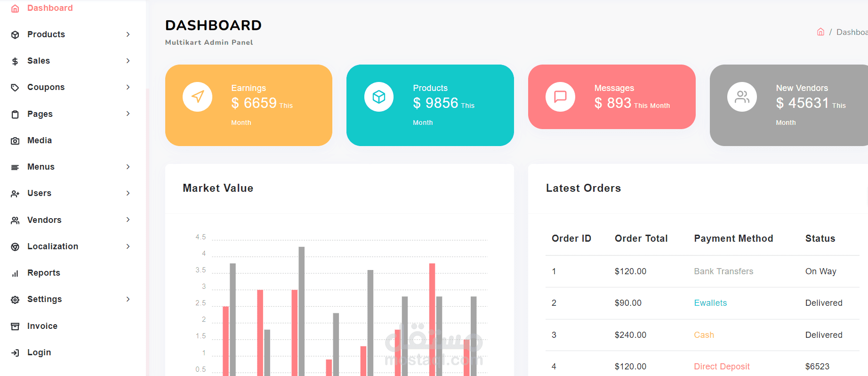The image size is (868, 376).
Task: Open the Login menu item
Action: point(39,352)
